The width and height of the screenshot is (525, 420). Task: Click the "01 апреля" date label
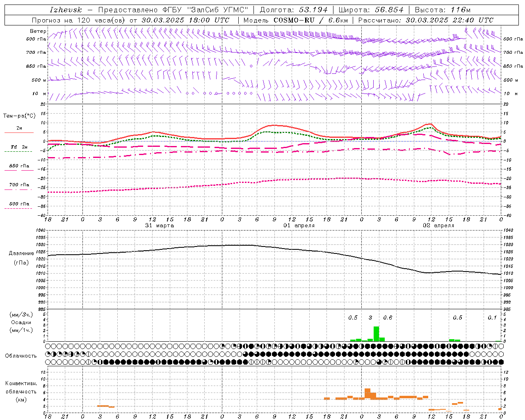pos(299,226)
